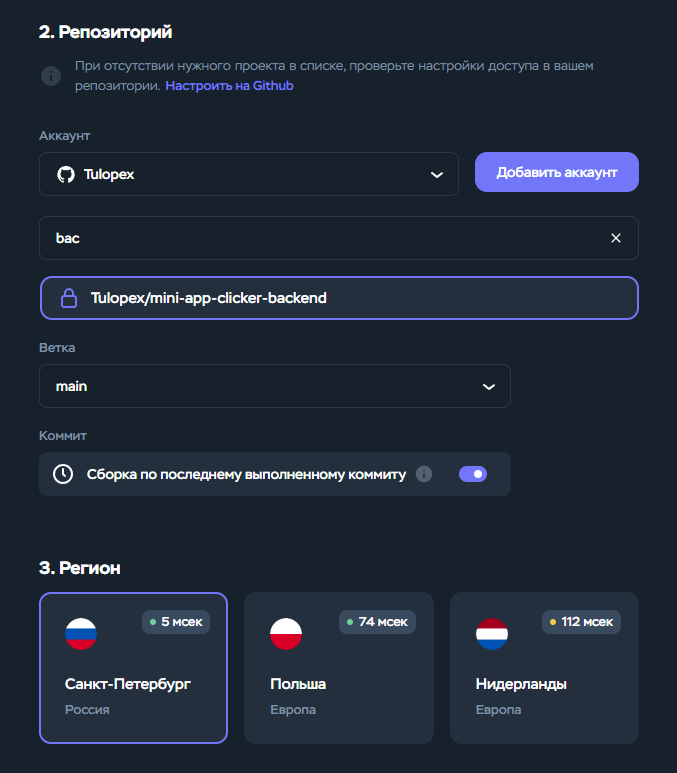
Task: Open the Настроить на Github link
Action: tap(229, 86)
